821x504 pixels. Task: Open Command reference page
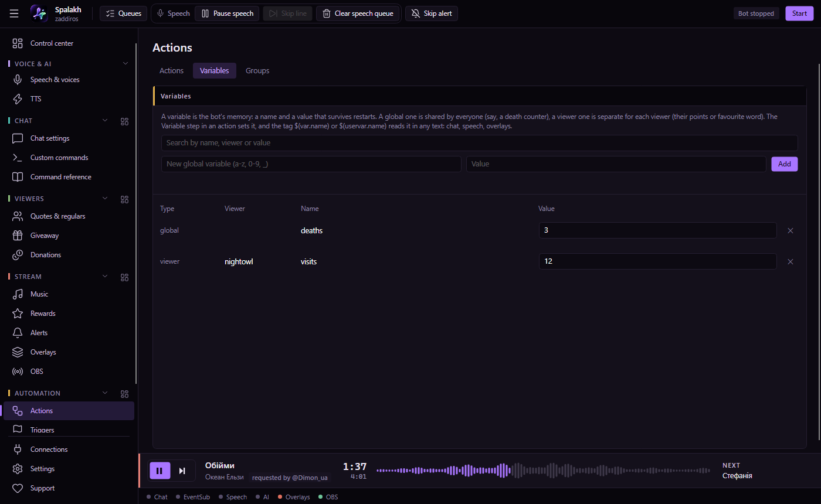click(x=69, y=177)
